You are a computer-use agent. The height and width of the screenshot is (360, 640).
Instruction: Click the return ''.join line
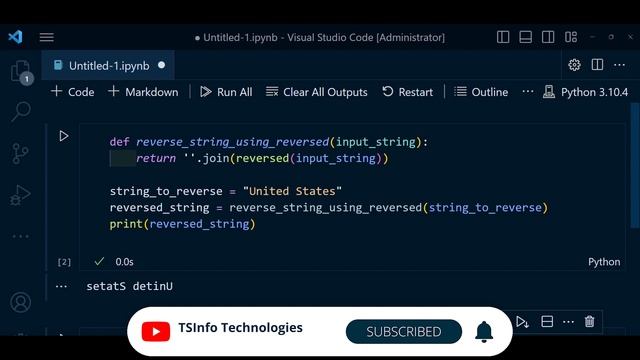click(262, 158)
